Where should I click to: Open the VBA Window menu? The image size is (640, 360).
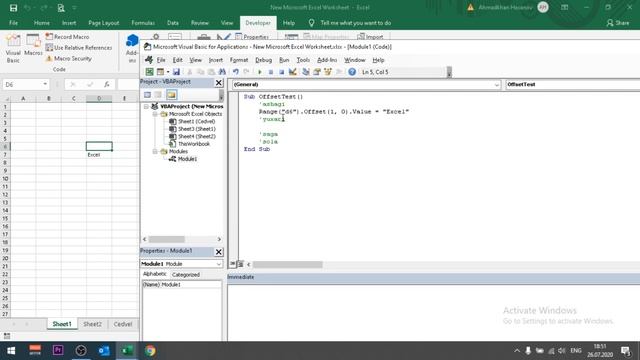tap(354, 60)
